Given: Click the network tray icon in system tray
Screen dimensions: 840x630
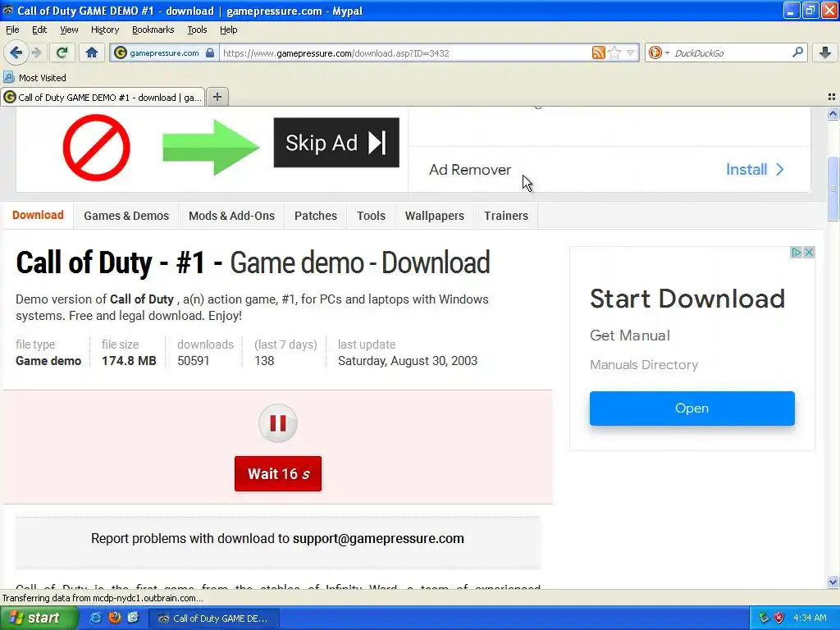Looking at the screenshot, I should [764, 618].
